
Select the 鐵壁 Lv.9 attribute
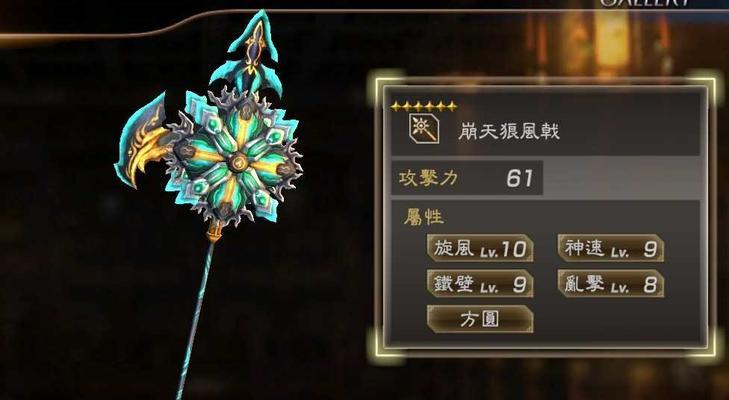[480, 284]
